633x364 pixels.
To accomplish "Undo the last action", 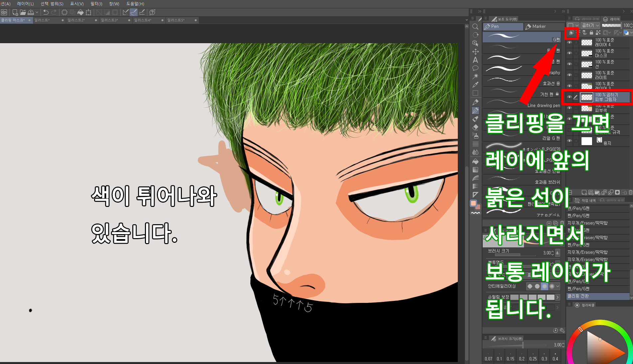I will coord(46,12).
